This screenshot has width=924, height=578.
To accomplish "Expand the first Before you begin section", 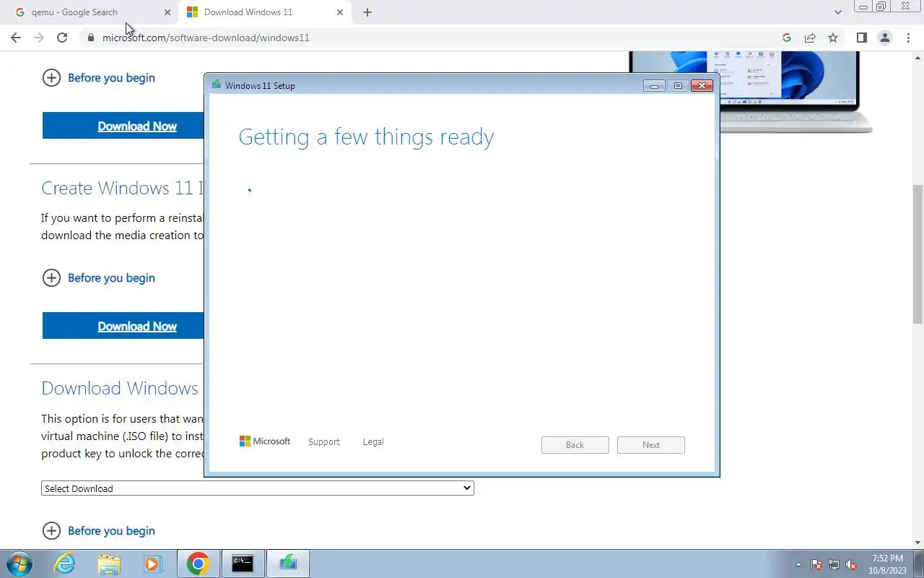I will tap(99, 78).
